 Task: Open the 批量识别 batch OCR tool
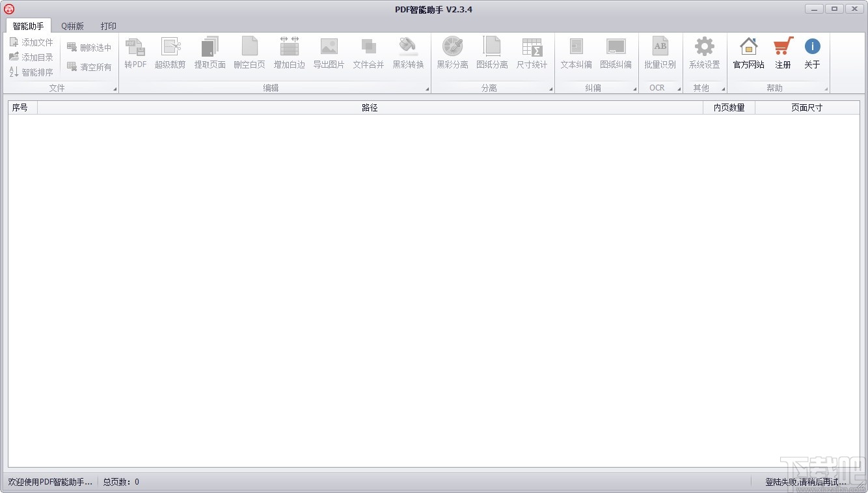pyautogui.click(x=660, y=53)
